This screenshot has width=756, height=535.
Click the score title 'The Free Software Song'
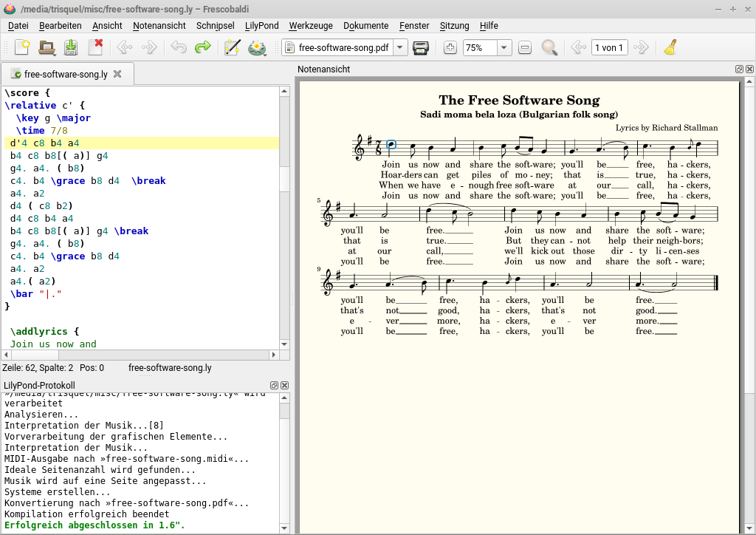pyautogui.click(x=519, y=100)
